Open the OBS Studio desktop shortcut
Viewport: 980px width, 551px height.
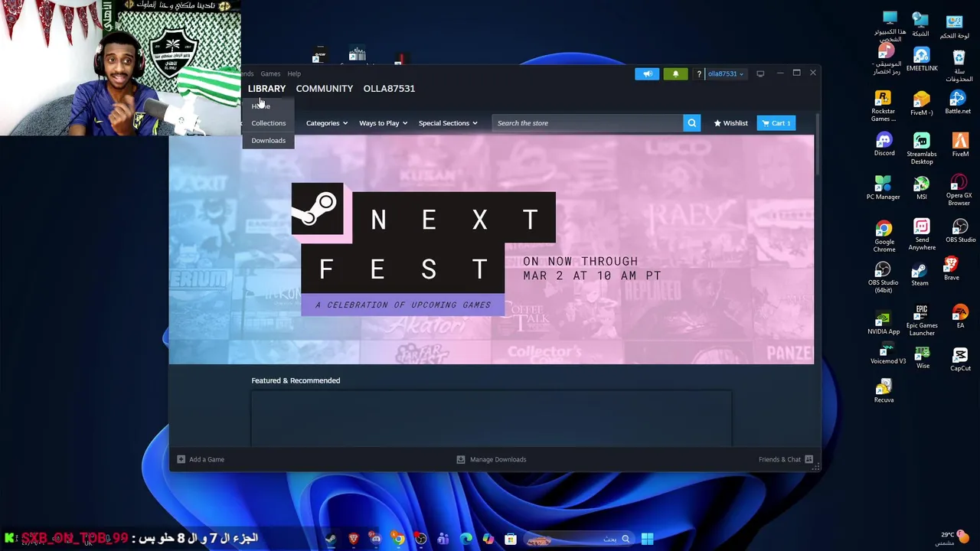coord(960,232)
